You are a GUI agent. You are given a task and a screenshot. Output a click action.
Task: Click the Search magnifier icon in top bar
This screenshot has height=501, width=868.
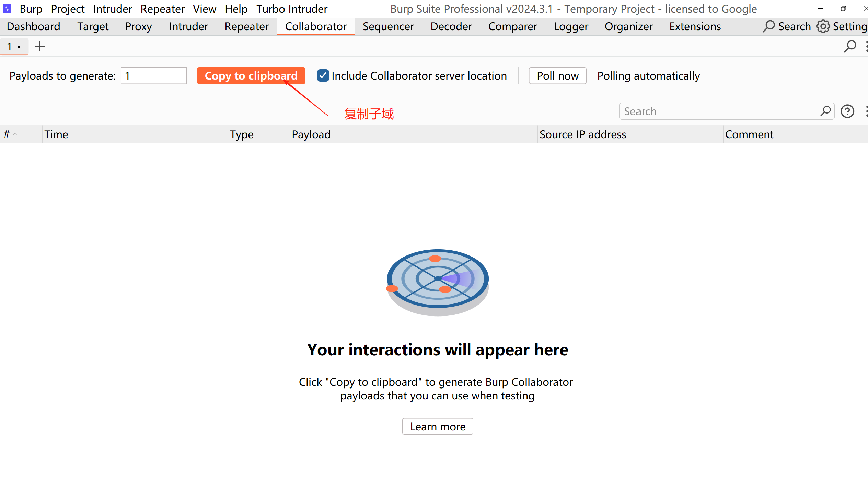(x=768, y=26)
